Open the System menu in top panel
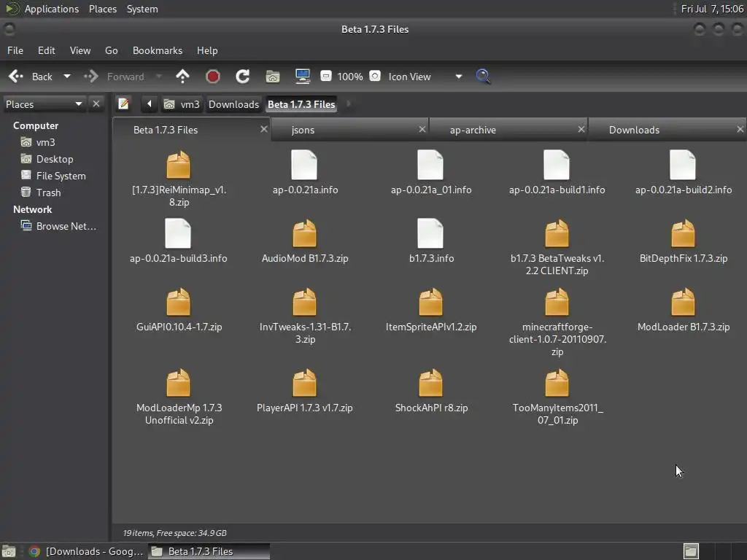 tap(142, 9)
